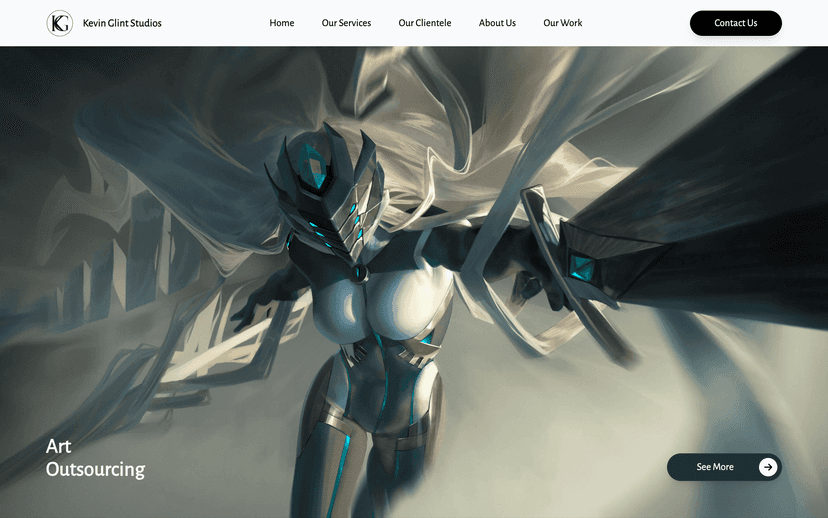Open the Our Work page
The image size is (828, 518).
click(562, 23)
